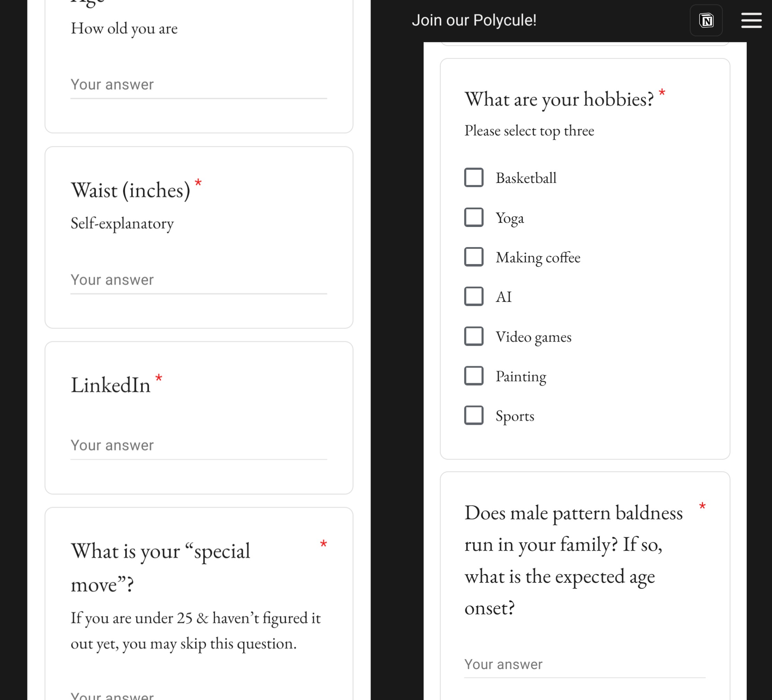Click the Video games label text

click(533, 337)
